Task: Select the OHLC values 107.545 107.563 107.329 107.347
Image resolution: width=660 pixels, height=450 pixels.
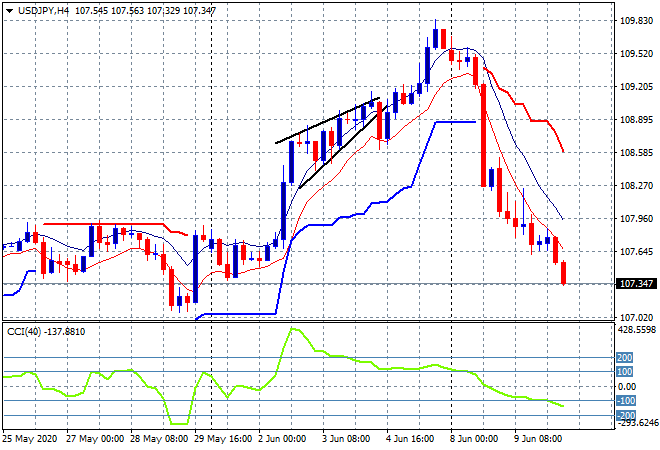Action: (x=145, y=11)
